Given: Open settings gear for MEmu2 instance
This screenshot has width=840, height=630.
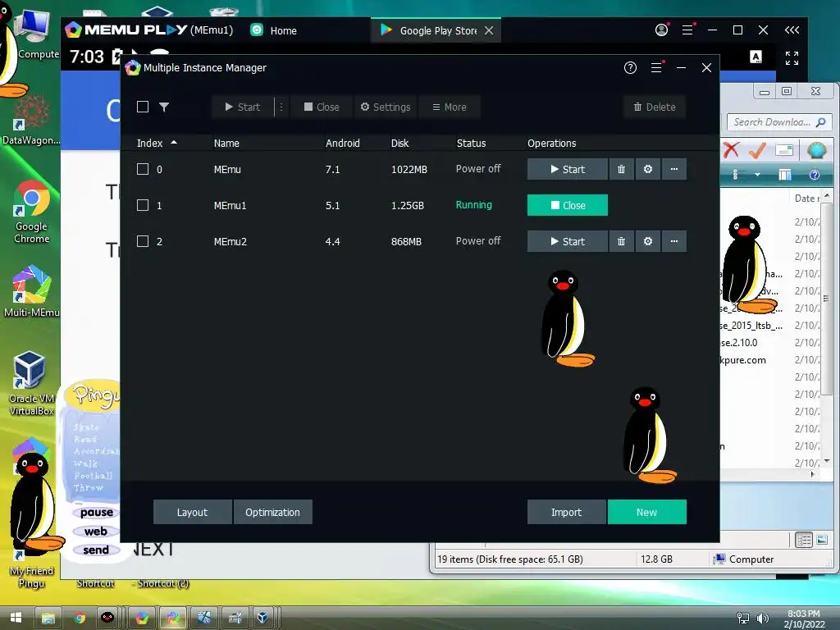Looking at the screenshot, I should 648,242.
